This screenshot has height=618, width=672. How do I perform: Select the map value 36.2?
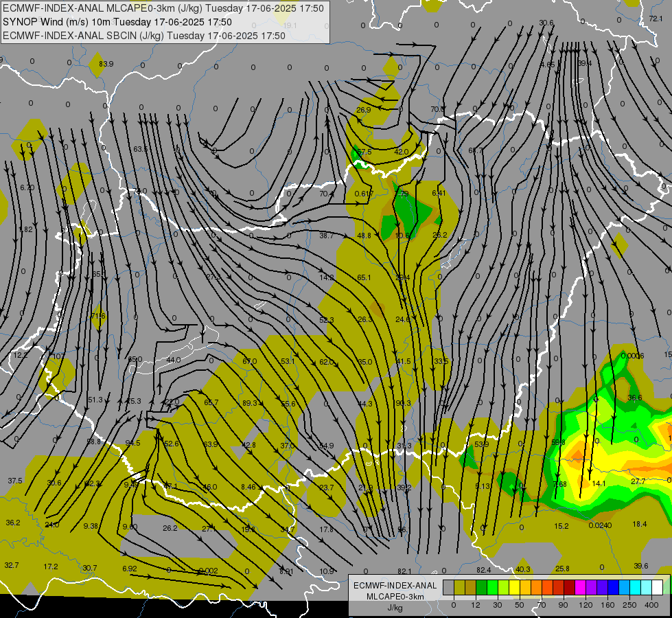coord(13,523)
